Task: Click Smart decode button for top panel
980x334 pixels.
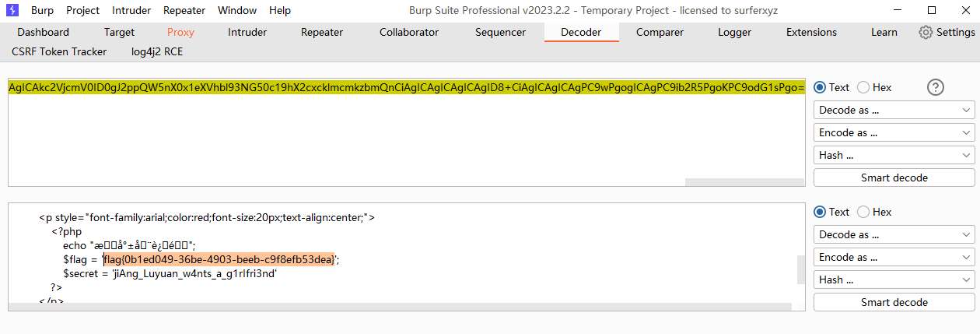Action: tap(894, 178)
